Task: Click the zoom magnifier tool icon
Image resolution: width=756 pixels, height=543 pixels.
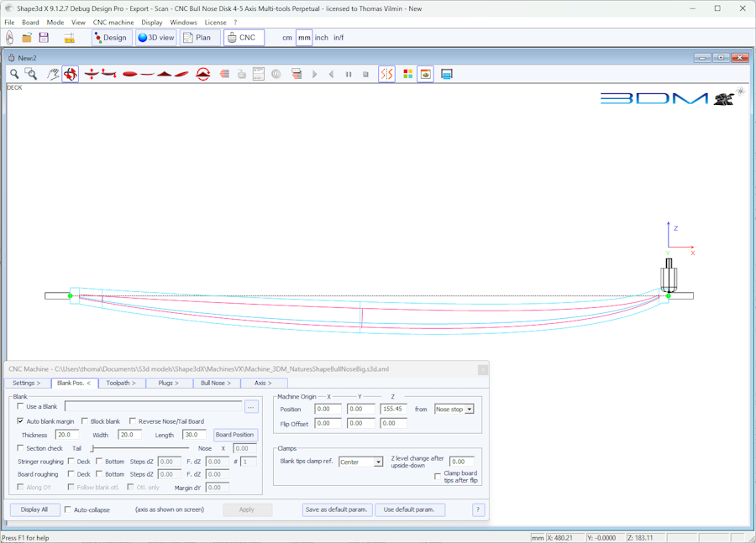Action: [14, 74]
